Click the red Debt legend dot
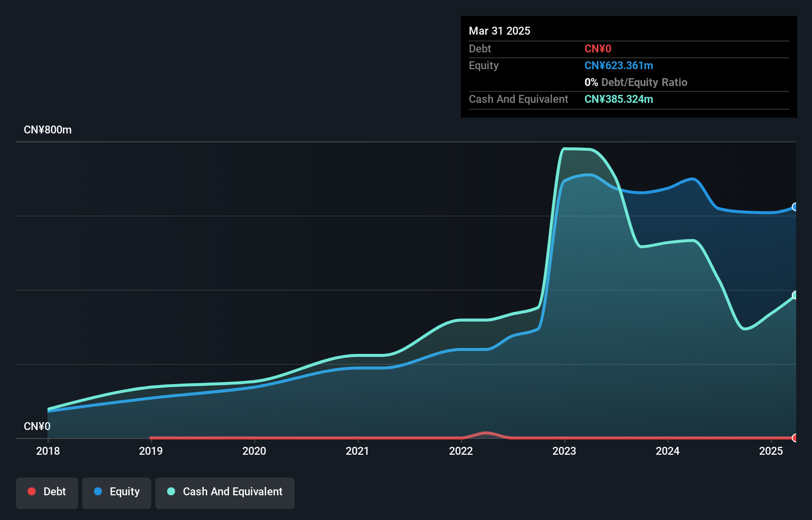 [x=32, y=491]
